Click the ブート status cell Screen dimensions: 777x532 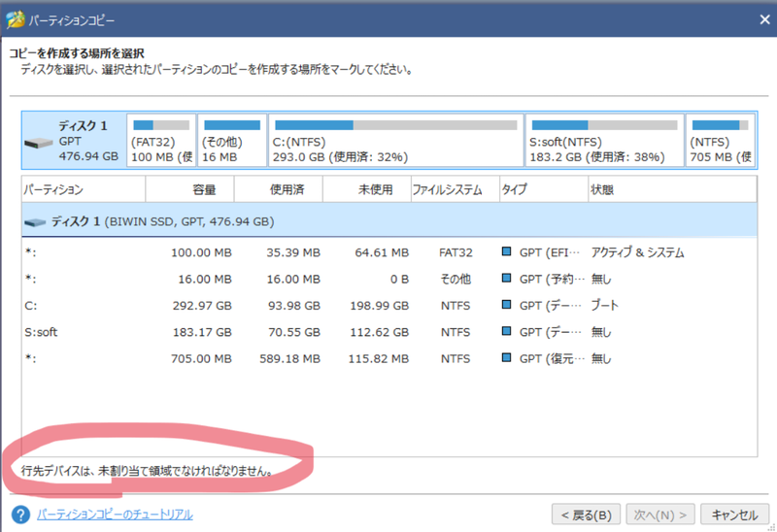point(604,306)
